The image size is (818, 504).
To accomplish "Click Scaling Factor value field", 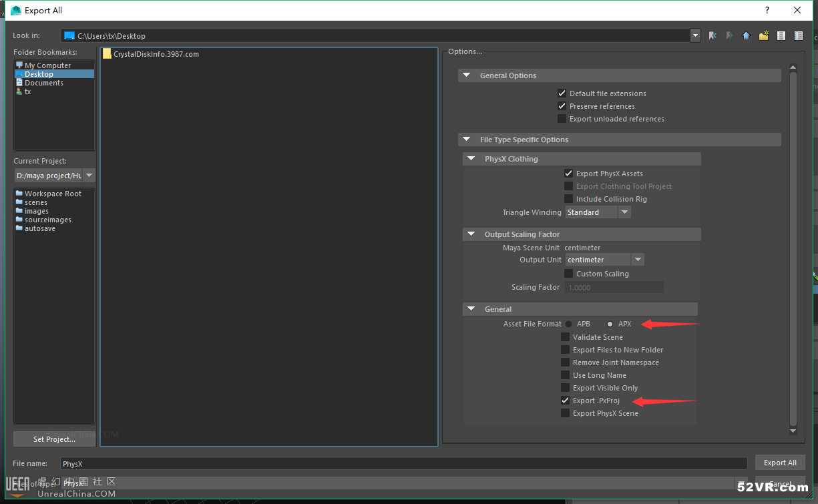I will click(x=614, y=288).
